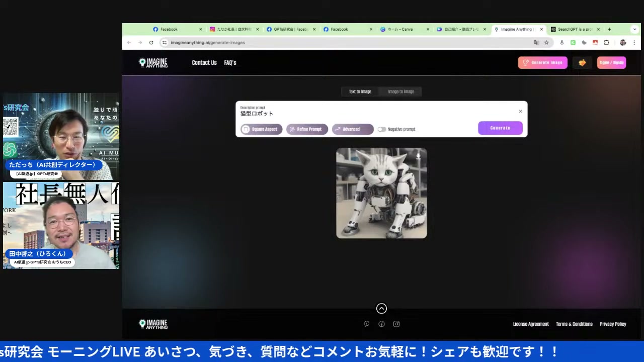Click the Imagine Anything footer logo
The width and height of the screenshot is (644, 362).
pyautogui.click(x=153, y=324)
